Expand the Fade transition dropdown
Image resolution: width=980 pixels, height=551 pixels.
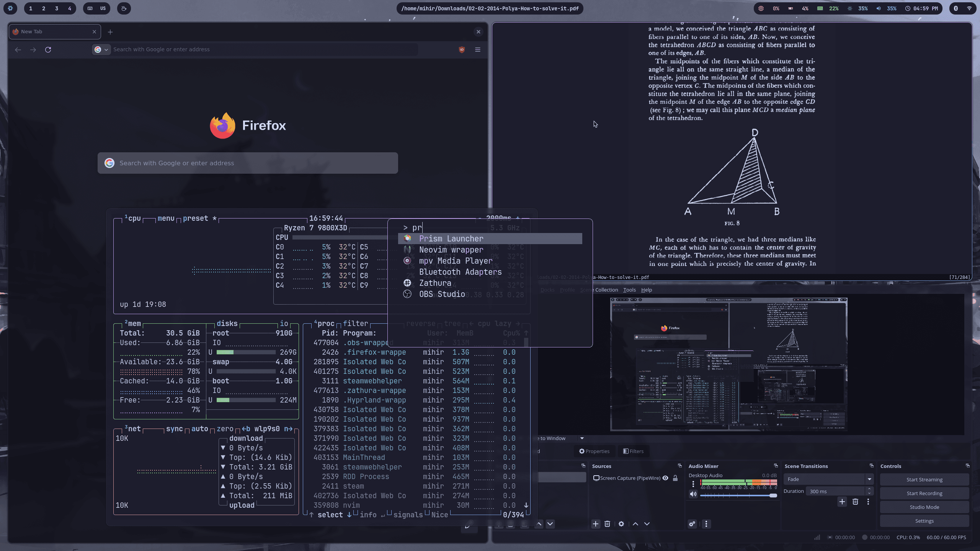[869, 479]
